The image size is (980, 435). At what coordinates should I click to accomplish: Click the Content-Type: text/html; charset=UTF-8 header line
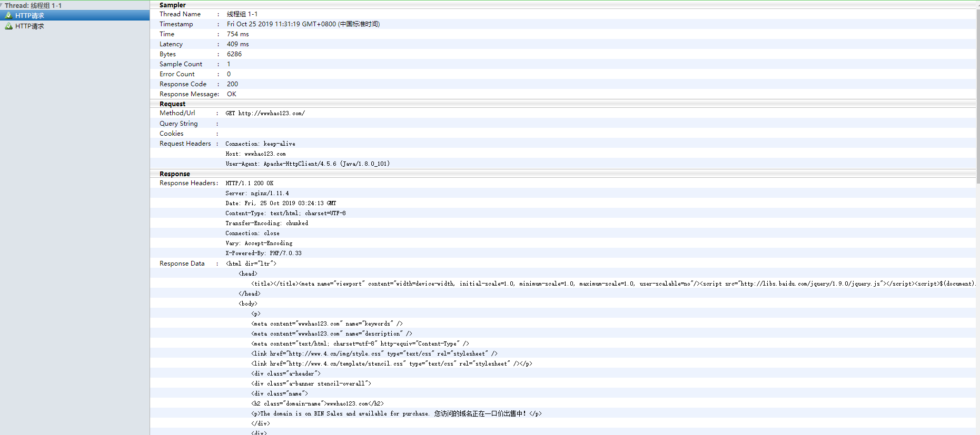click(x=285, y=213)
